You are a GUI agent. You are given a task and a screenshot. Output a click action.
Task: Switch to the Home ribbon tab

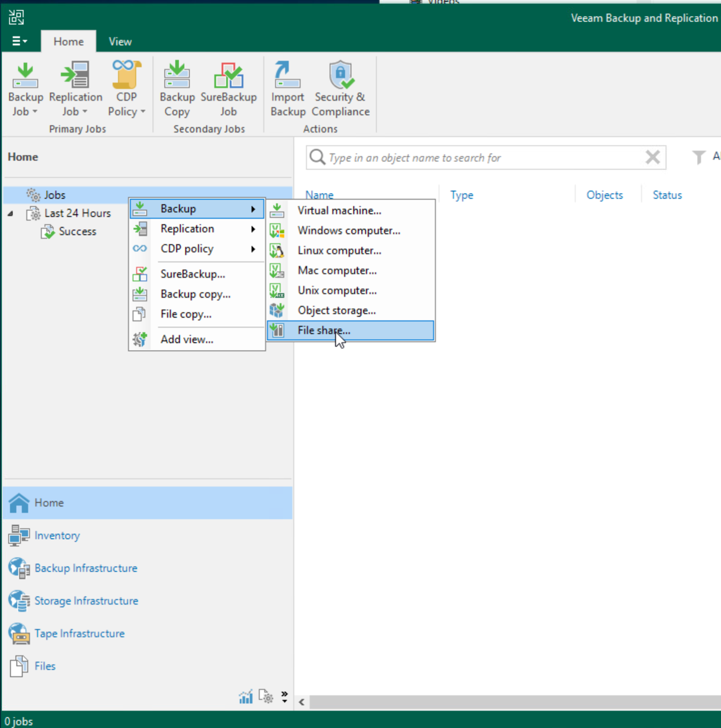68,41
